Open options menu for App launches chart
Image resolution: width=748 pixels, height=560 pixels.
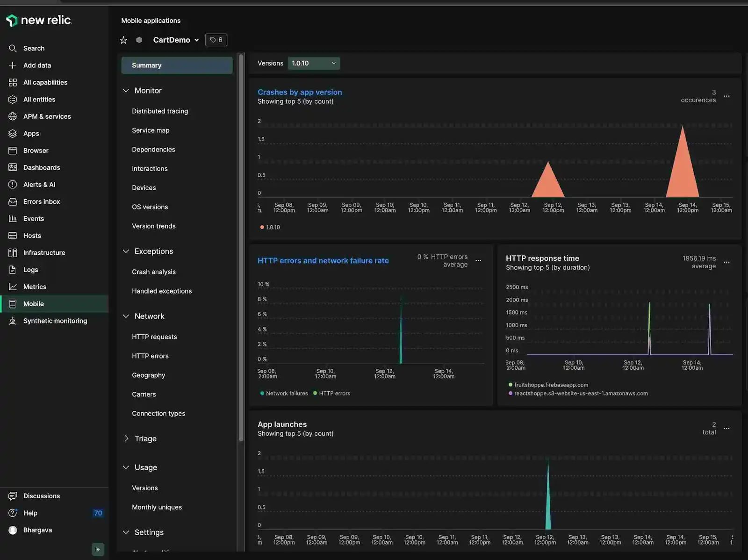coord(726,428)
